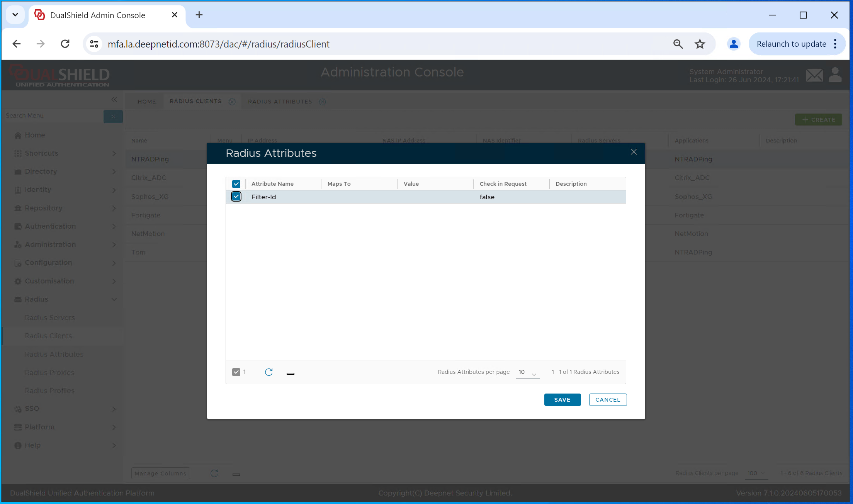Open the user profile icon in header
The height and width of the screenshot is (504, 853).
tap(835, 75)
